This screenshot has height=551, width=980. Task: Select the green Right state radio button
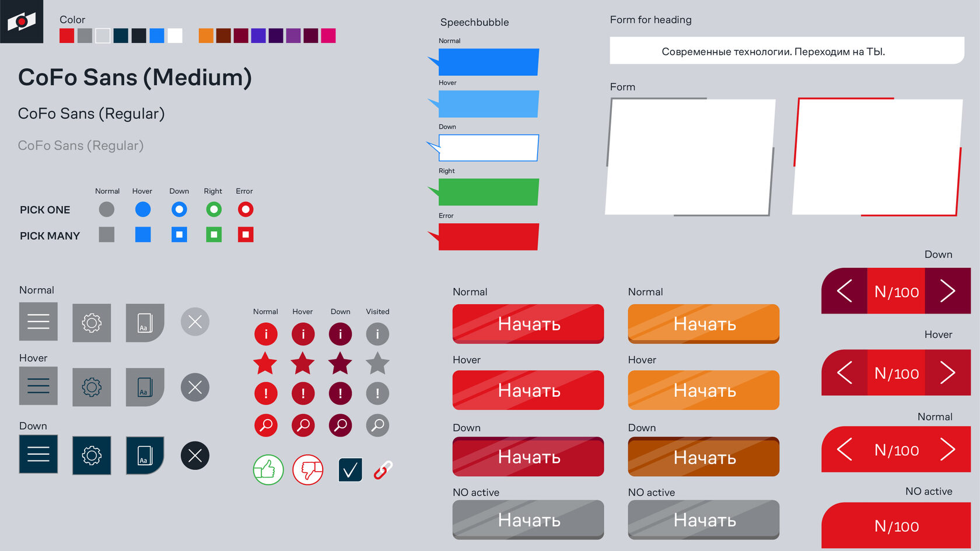tap(214, 209)
